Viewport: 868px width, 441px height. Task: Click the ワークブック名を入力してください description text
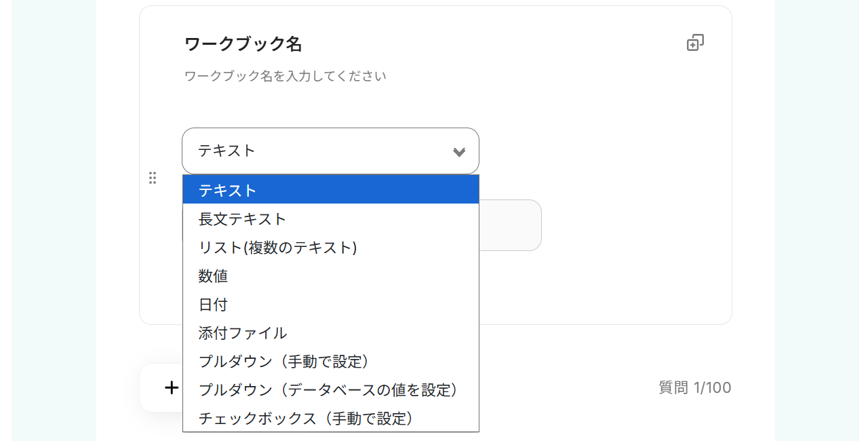click(x=285, y=76)
